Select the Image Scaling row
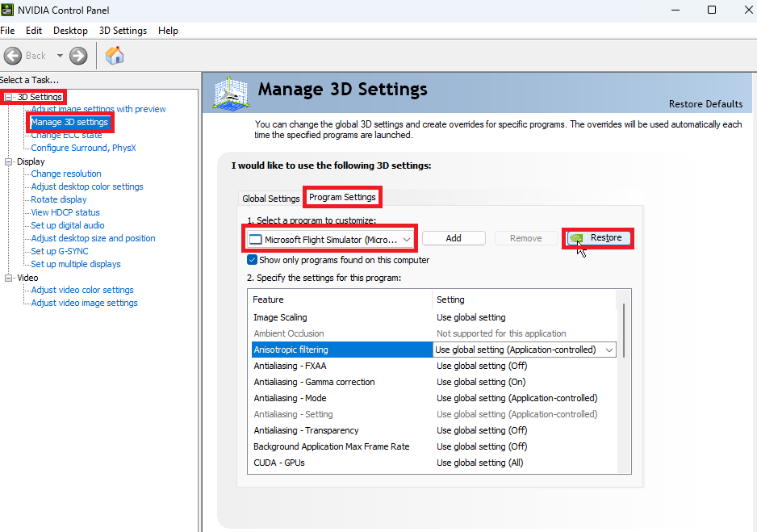This screenshot has height=532, width=757. coord(433,317)
